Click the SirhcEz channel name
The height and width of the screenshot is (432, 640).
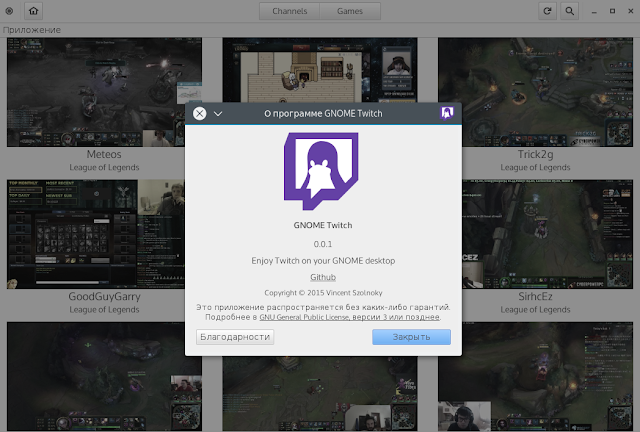pyautogui.click(x=536, y=296)
